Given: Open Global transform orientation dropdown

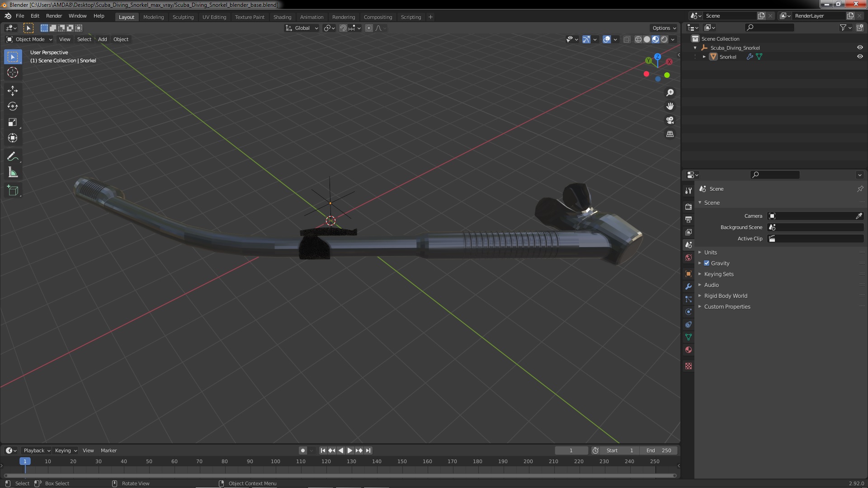Looking at the screenshot, I should coord(302,28).
